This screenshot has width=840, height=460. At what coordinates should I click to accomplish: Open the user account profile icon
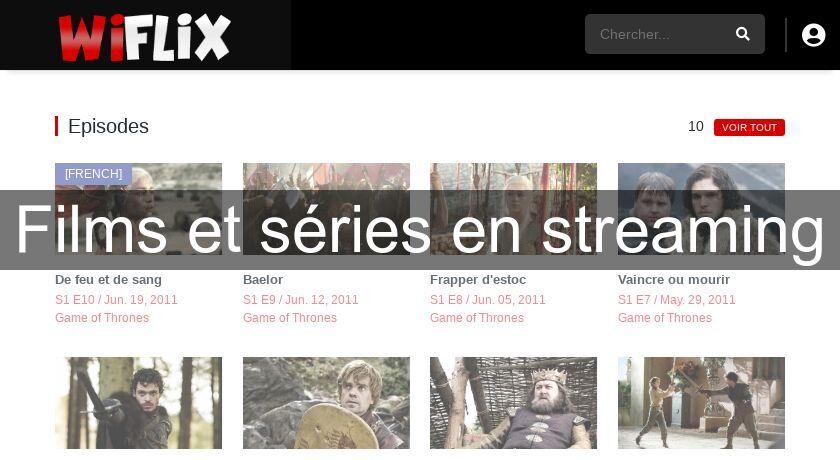tap(813, 35)
